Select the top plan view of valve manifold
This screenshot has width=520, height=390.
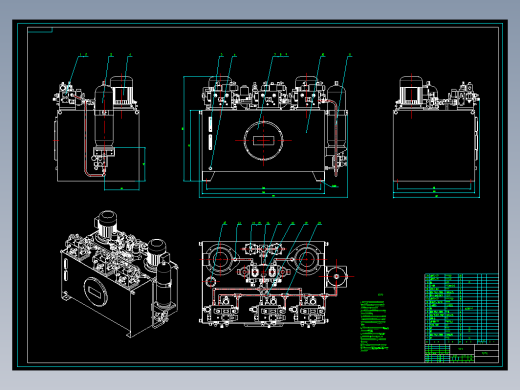click(x=273, y=283)
